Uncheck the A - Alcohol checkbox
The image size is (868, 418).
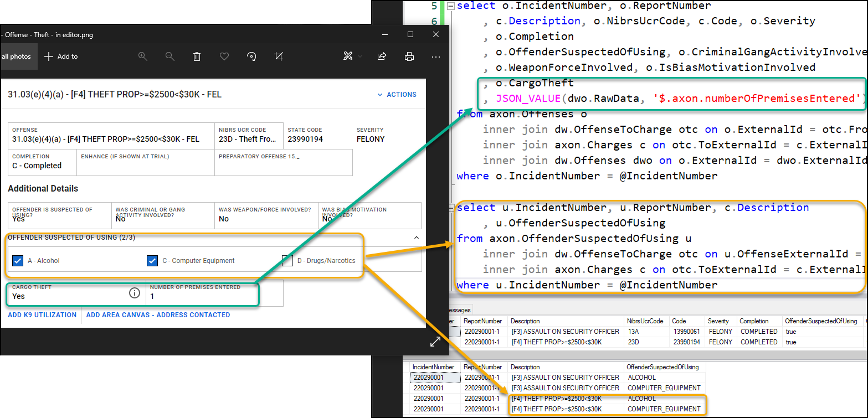click(x=17, y=260)
